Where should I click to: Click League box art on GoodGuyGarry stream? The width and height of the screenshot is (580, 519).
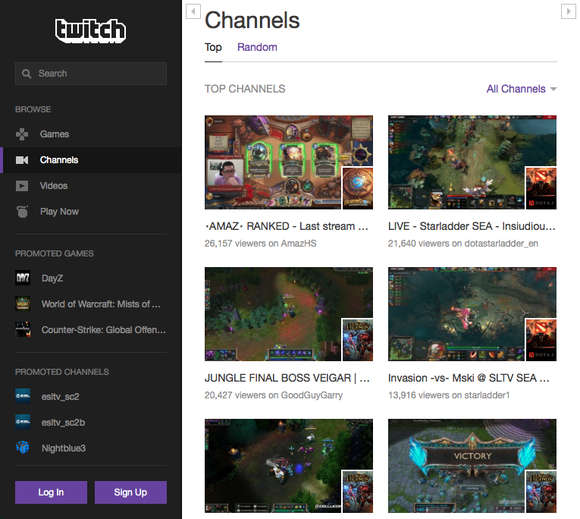(358, 340)
